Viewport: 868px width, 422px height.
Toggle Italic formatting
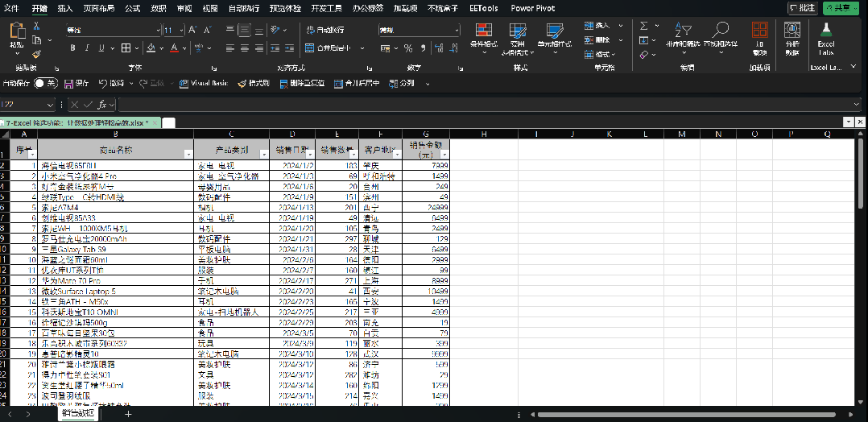tap(87, 48)
